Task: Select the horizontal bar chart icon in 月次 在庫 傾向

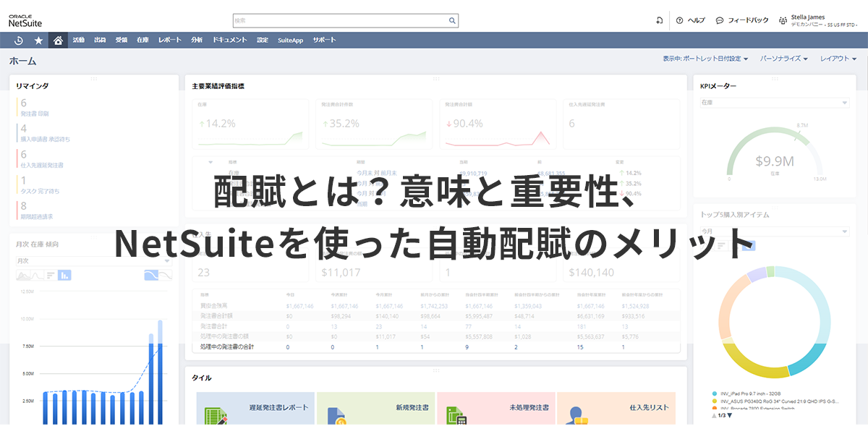Action: [x=51, y=275]
